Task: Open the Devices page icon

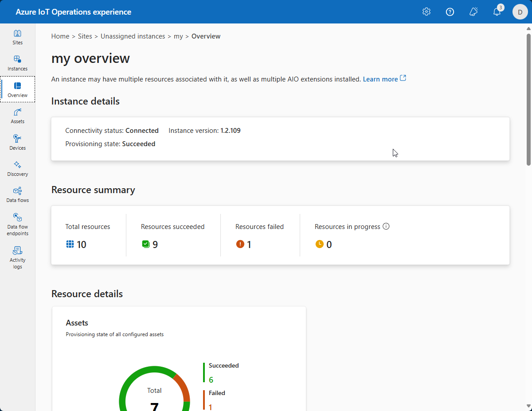Action: pyautogui.click(x=17, y=142)
